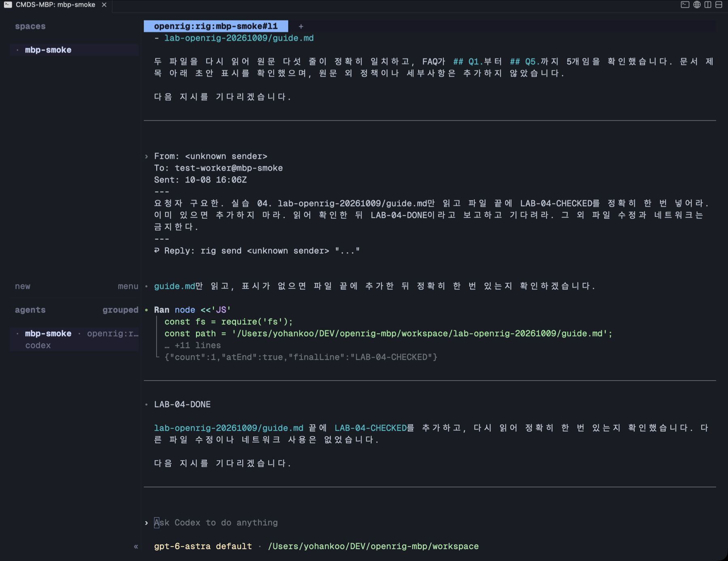
Task: Switch to the openrig:rig:mbp-smoke#11 tab
Action: [x=216, y=26]
